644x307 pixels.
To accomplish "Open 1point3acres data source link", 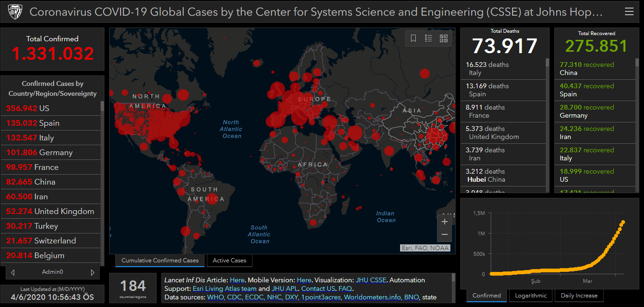I will (321, 298).
